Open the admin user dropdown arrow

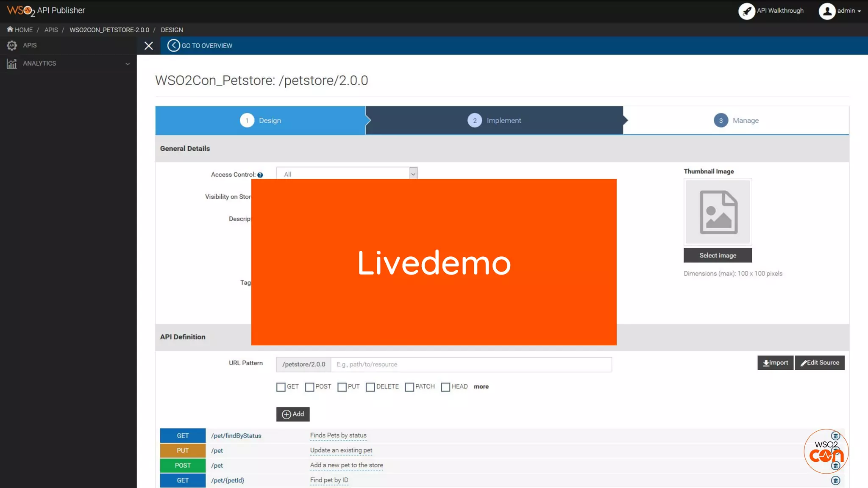click(859, 11)
